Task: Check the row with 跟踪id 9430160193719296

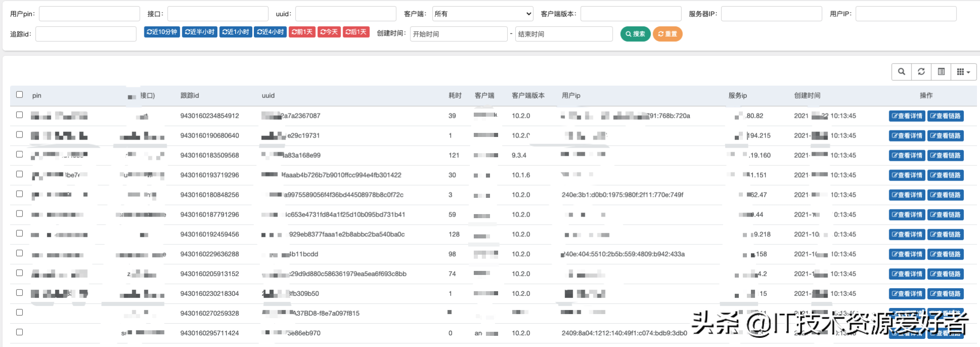Action: (x=19, y=174)
